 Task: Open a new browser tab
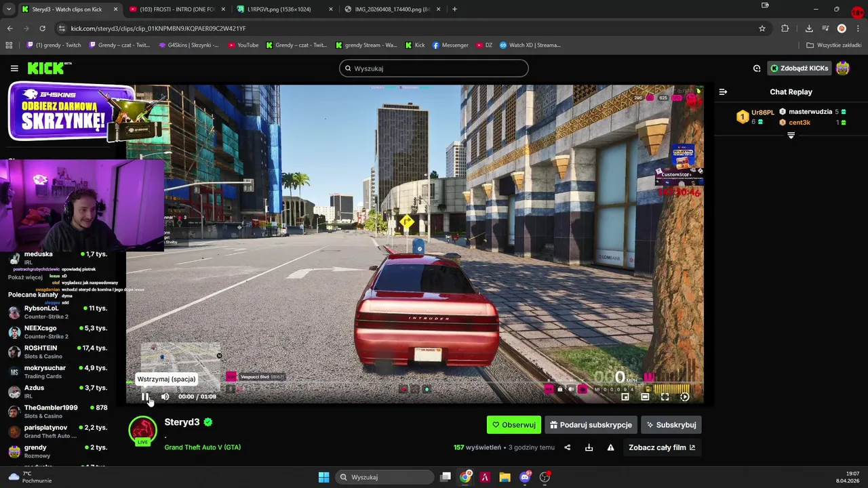[x=454, y=9]
